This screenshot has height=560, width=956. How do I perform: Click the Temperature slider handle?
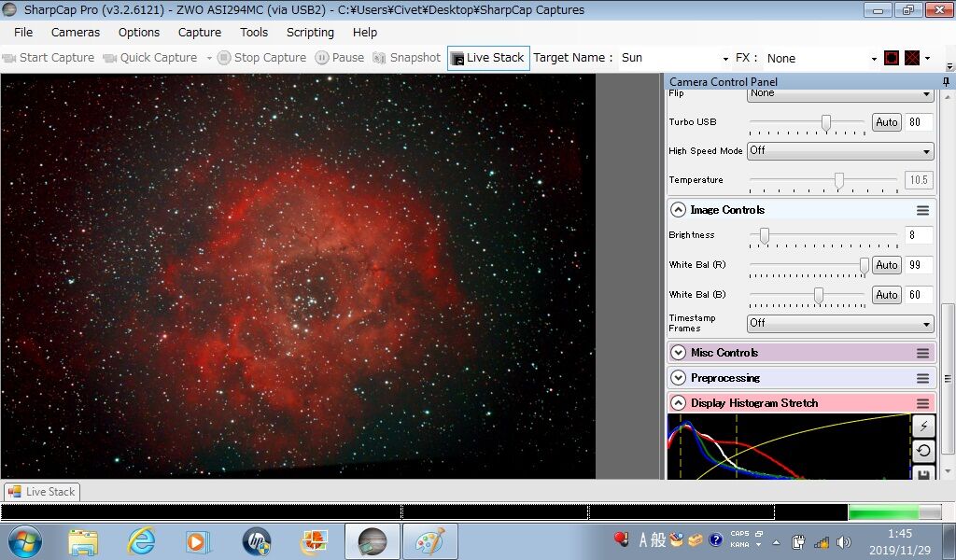[x=839, y=181]
